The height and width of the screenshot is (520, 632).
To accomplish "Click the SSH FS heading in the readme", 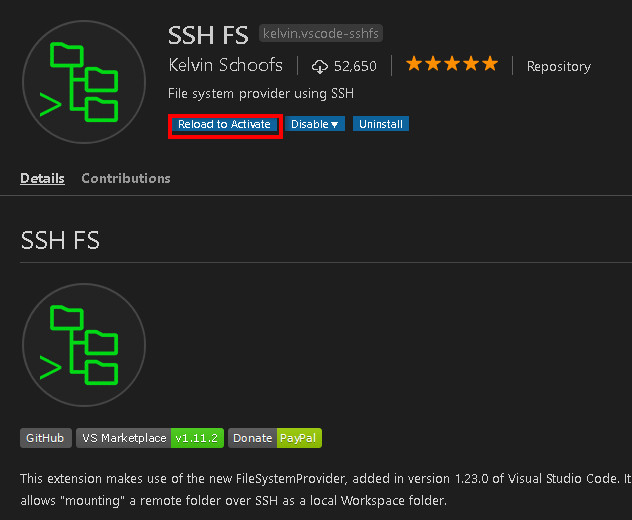I will pos(60,240).
